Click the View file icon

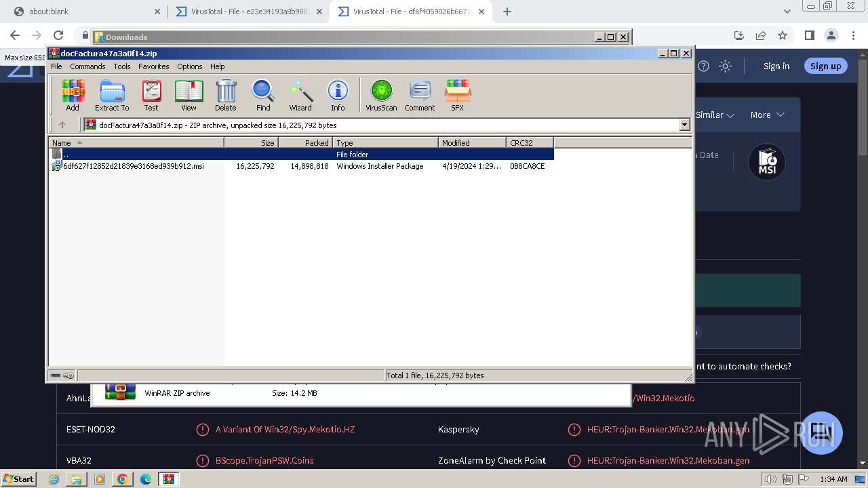(189, 95)
